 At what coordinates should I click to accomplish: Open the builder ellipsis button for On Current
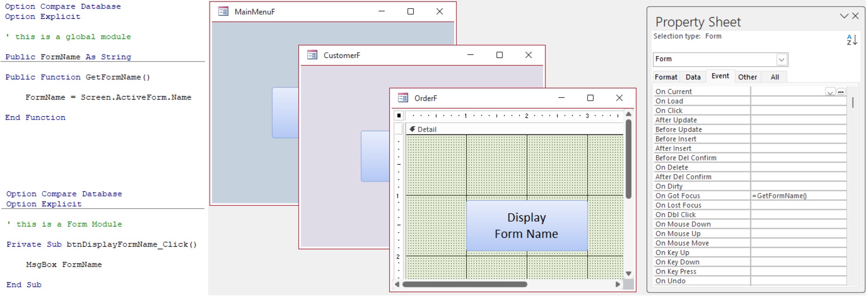841,91
